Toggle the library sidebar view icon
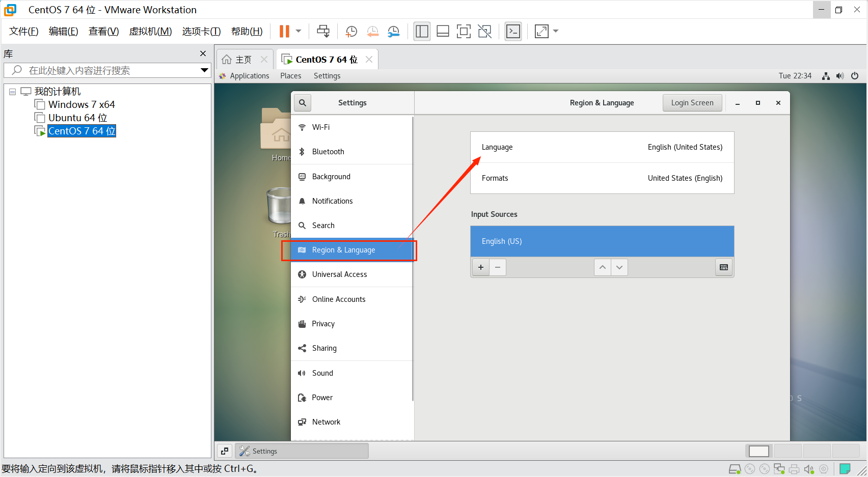Viewport: 868px width, 477px height. [x=422, y=31]
